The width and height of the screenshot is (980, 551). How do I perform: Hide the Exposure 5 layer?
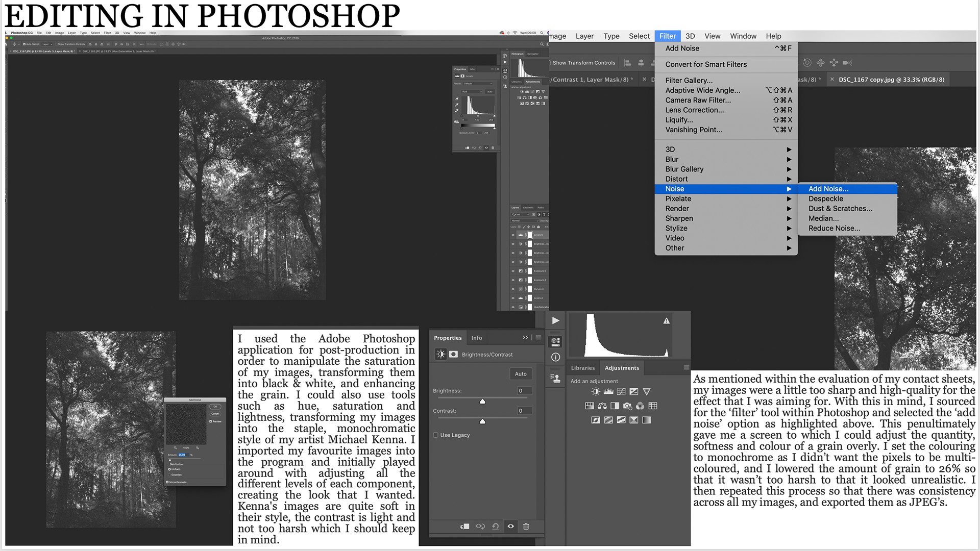pos(513,271)
